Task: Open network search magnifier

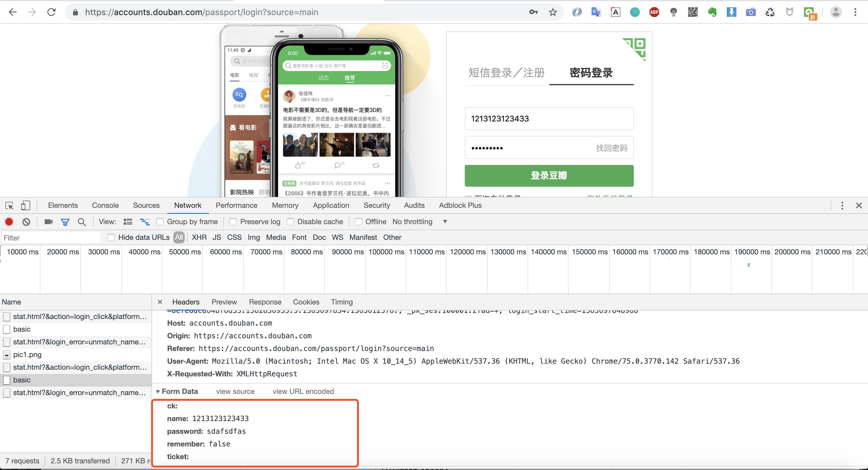Action: pyautogui.click(x=81, y=221)
